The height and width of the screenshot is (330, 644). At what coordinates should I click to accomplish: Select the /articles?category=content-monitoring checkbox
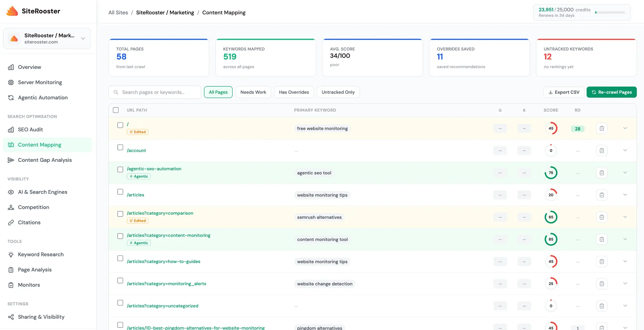coord(120,236)
